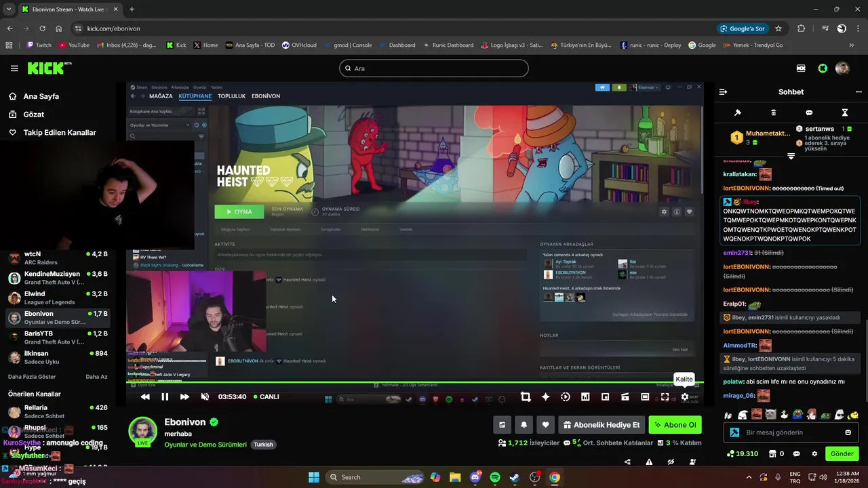Click the chat bubble icon atop chat
The height and width of the screenshot is (488, 868).
click(x=809, y=113)
